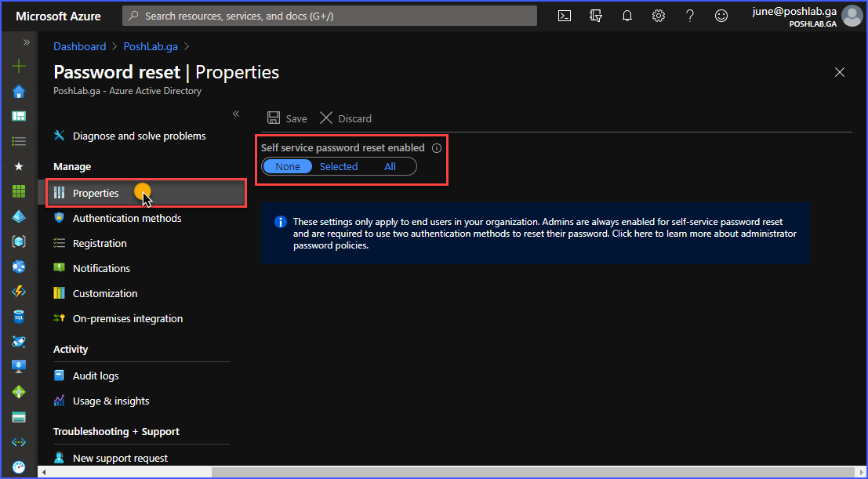Click the Discard button

point(346,118)
